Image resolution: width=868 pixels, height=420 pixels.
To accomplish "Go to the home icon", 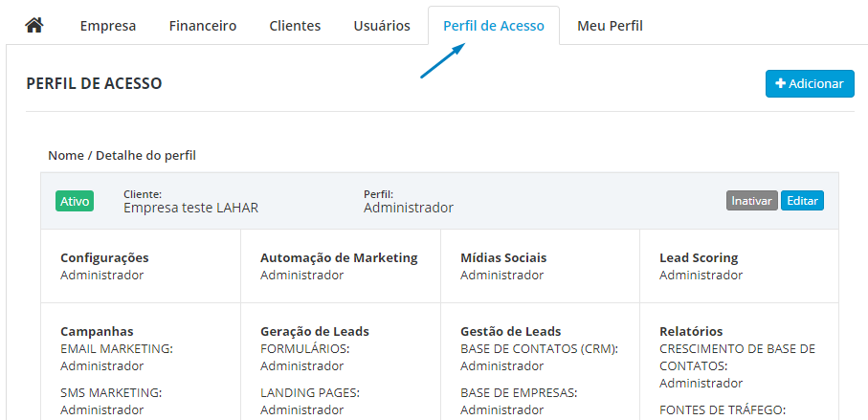I will point(34,26).
